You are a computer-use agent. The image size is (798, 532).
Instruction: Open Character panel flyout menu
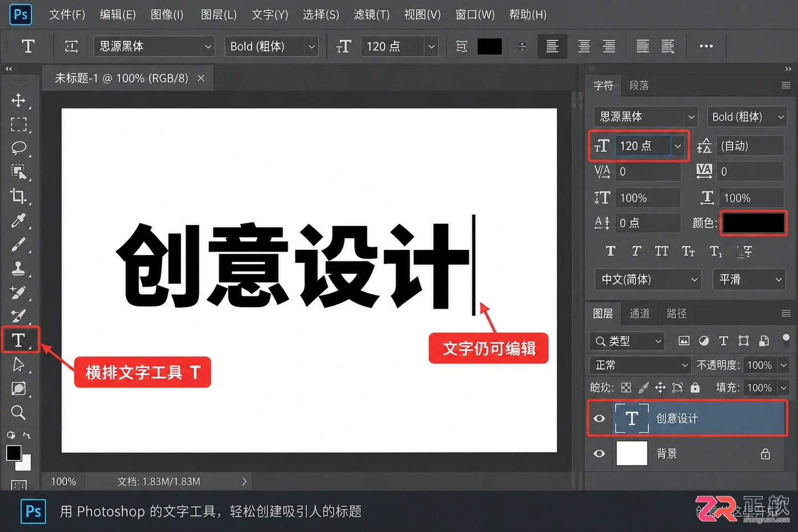point(786,85)
